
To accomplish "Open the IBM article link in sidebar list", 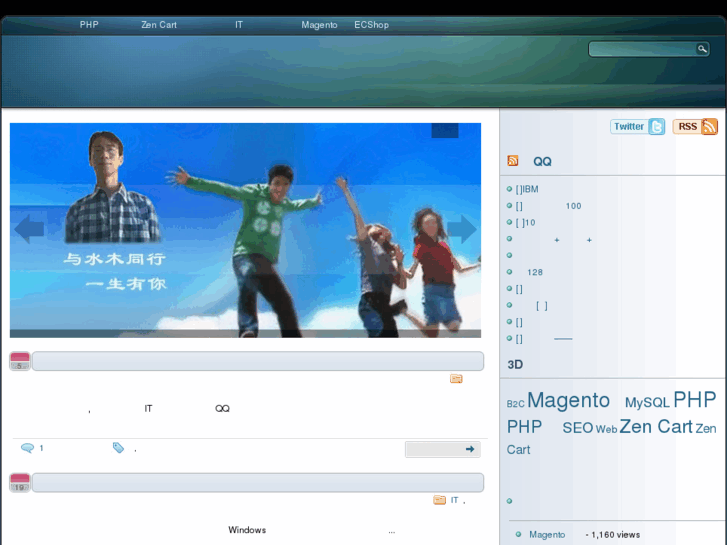I will point(528,189).
